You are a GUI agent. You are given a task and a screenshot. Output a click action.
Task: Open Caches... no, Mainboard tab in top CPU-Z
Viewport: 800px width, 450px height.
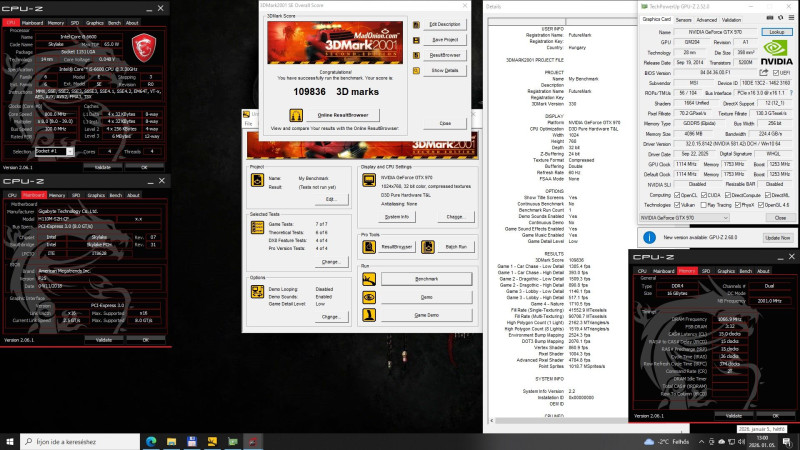tap(33, 23)
